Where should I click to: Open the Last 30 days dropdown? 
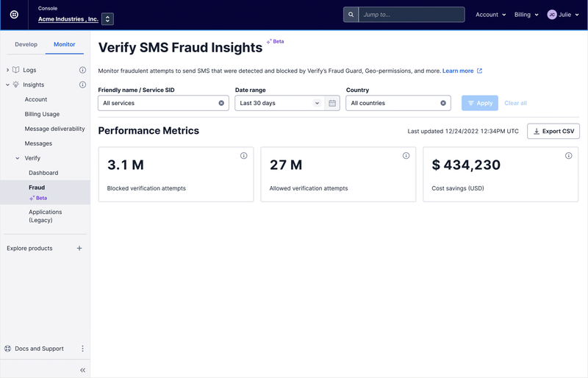click(279, 103)
